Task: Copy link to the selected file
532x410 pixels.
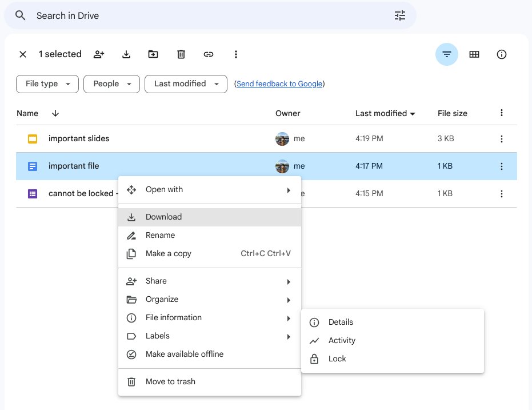Action: click(208, 54)
